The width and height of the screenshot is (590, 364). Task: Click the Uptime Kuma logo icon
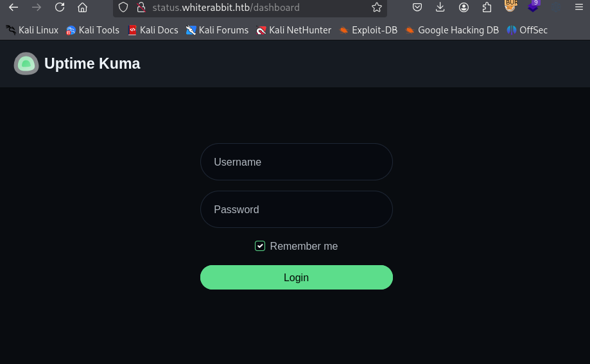point(26,64)
